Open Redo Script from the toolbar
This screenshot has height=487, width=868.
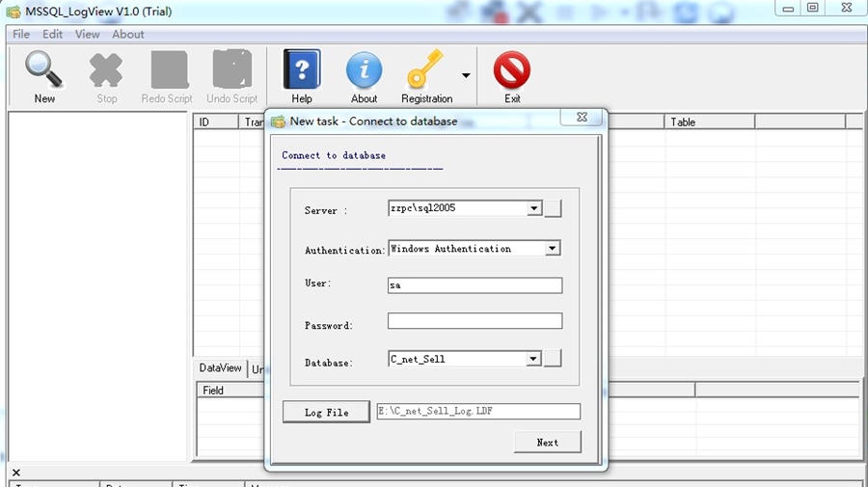coord(167,76)
